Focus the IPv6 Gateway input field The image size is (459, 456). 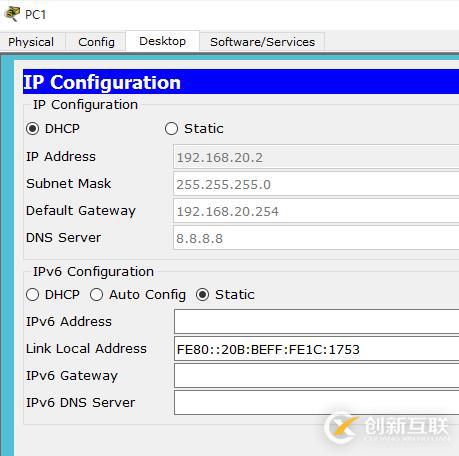[x=316, y=376]
